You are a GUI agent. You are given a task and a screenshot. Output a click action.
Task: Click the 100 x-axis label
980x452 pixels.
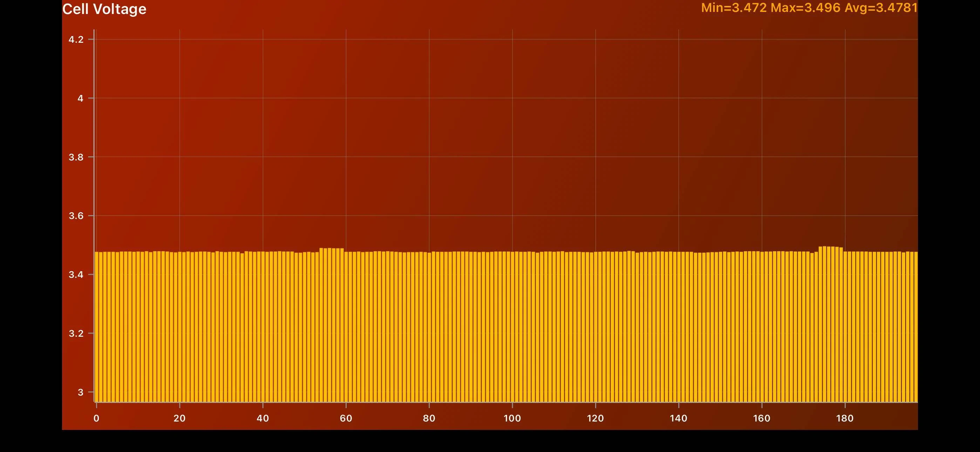tap(512, 418)
